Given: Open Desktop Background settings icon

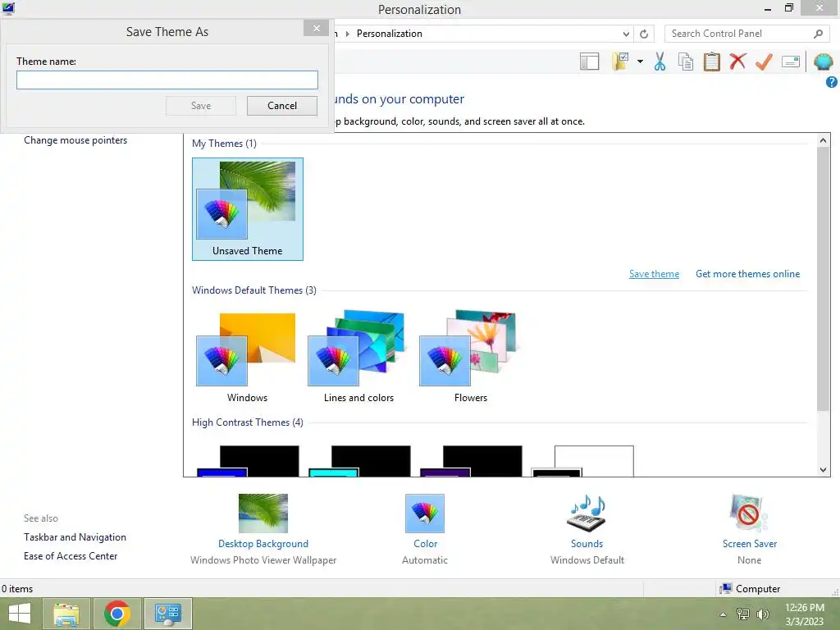Looking at the screenshot, I should tap(263, 514).
